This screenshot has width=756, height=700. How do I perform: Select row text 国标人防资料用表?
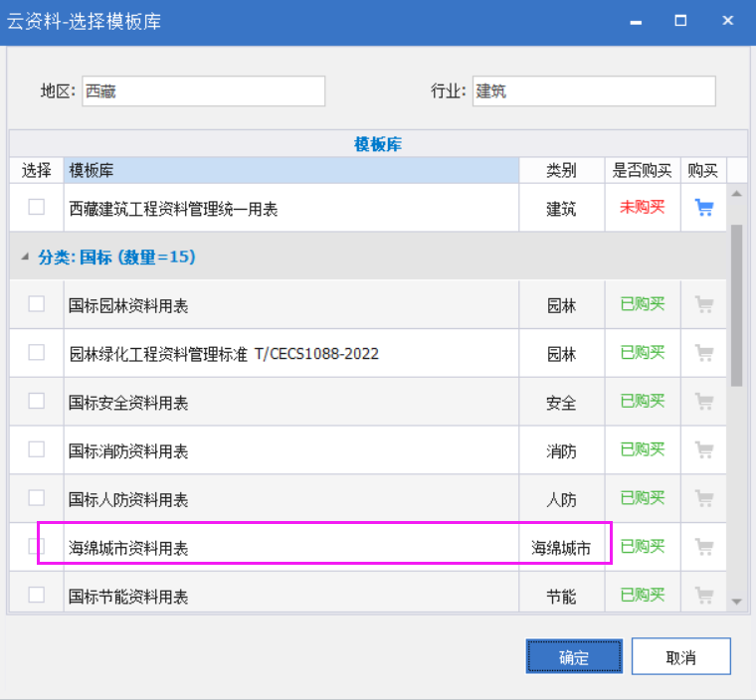click(128, 499)
